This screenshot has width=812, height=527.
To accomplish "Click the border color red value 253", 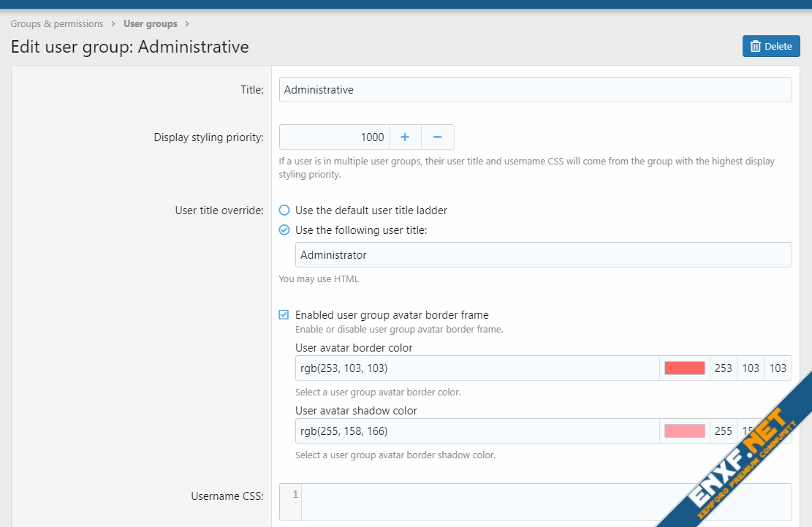I will (x=723, y=368).
